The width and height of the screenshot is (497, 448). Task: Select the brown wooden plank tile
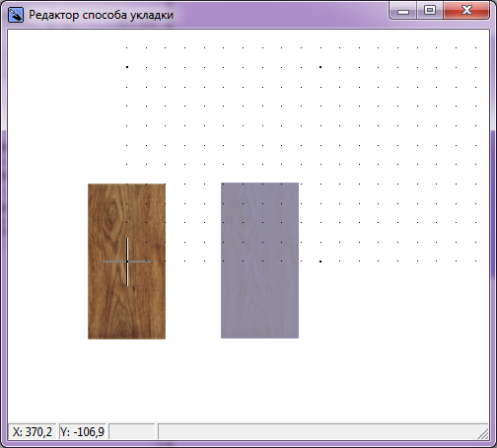click(126, 261)
